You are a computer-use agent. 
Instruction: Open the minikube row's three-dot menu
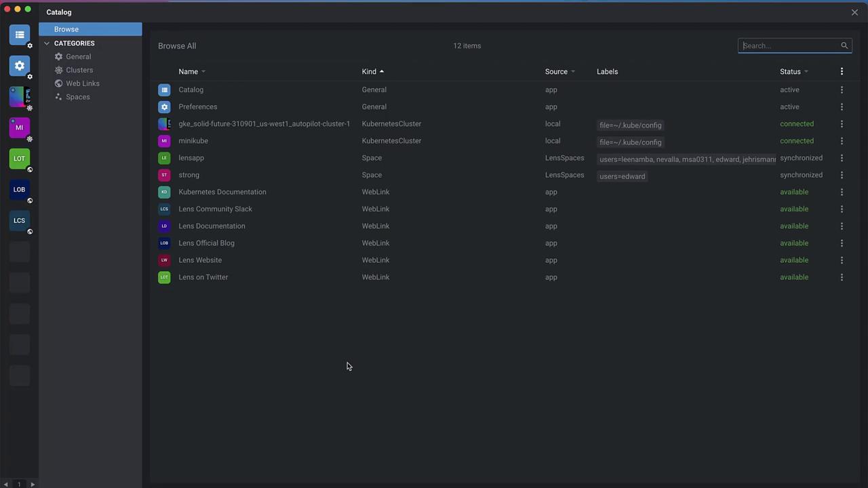tap(842, 141)
